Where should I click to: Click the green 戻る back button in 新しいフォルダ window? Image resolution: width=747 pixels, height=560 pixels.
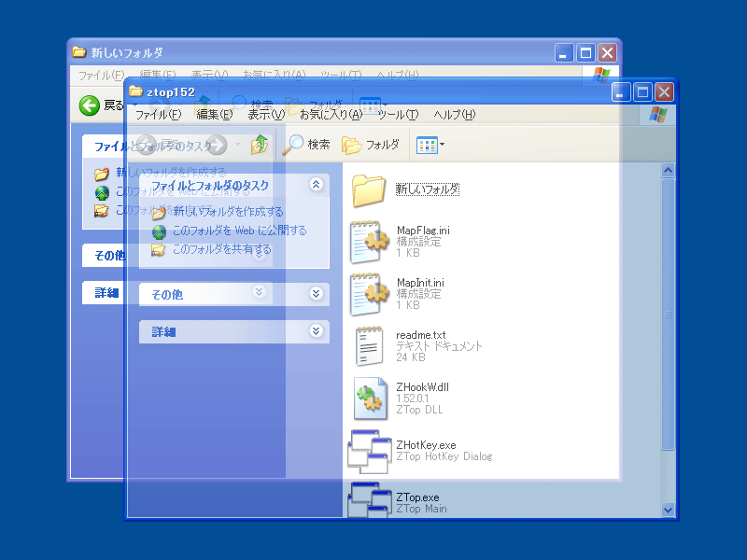(90, 105)
